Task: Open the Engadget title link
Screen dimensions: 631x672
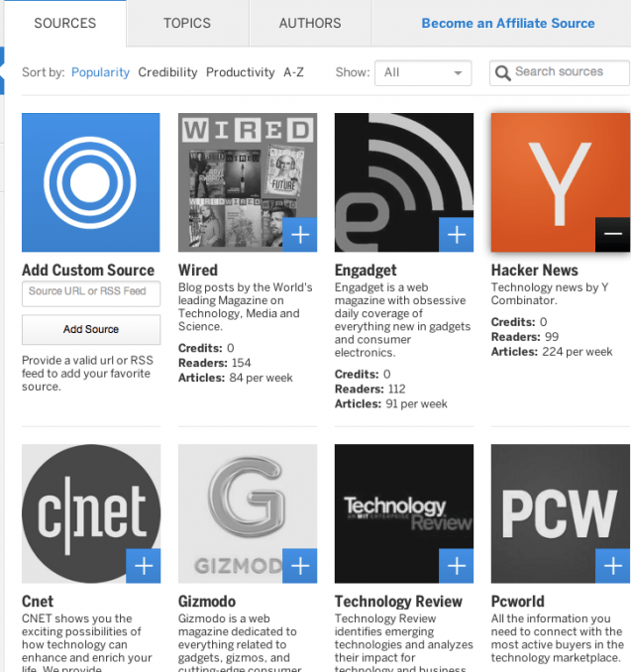Action: pyautogui.click(x=366, y=271)
